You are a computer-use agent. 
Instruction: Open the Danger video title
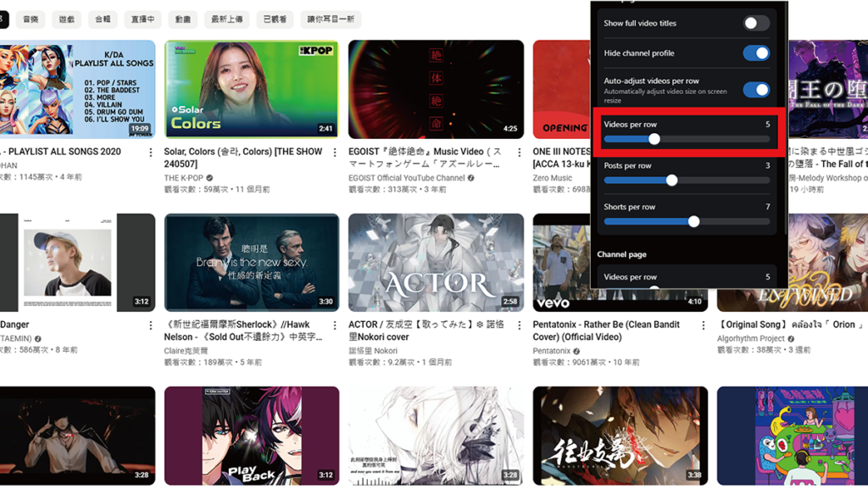14,325
